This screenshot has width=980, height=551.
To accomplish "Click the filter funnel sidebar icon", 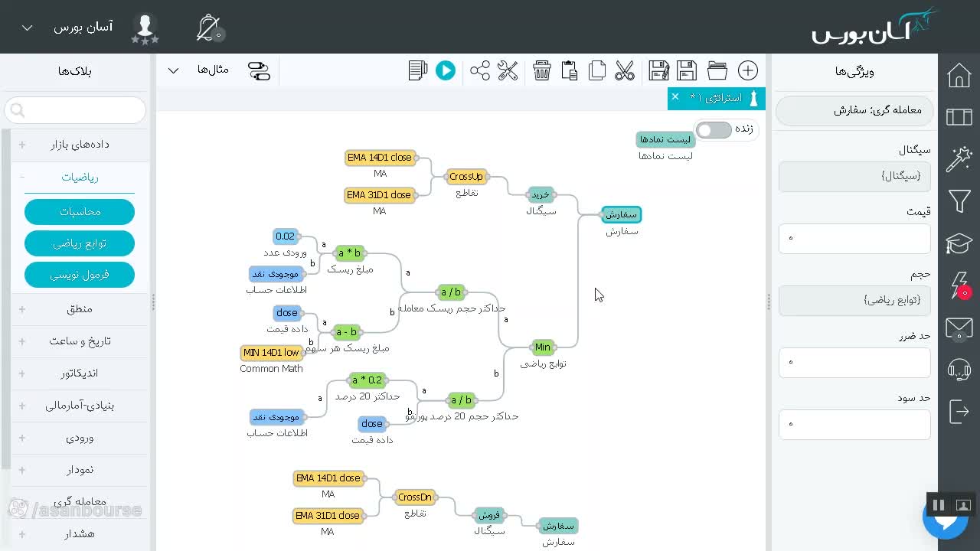I will tap(959, 201).
